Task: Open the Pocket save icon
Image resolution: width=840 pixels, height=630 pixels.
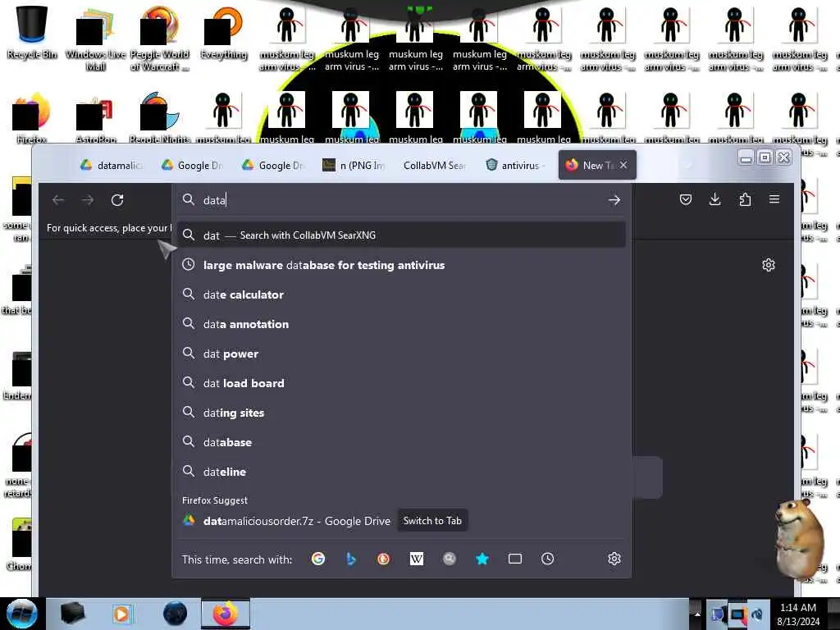Action: click(x=686, y=200)
